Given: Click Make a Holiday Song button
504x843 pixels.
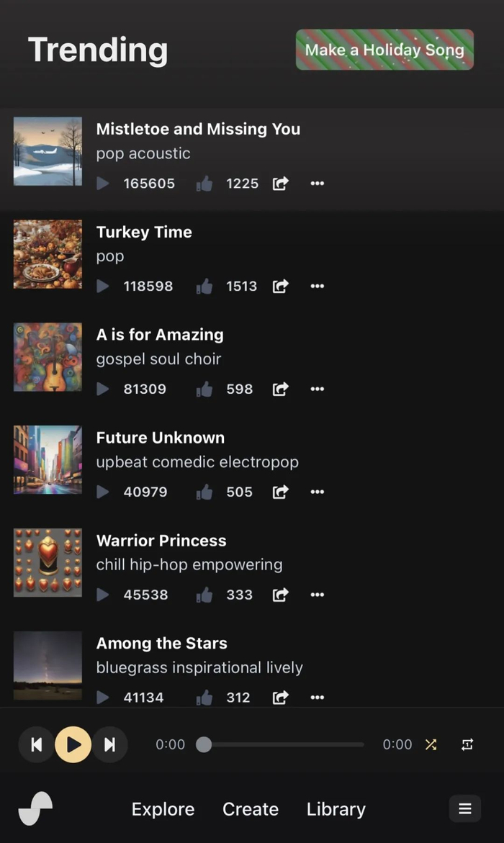Looking at the screenshot, I should click(x=384, y=50).
